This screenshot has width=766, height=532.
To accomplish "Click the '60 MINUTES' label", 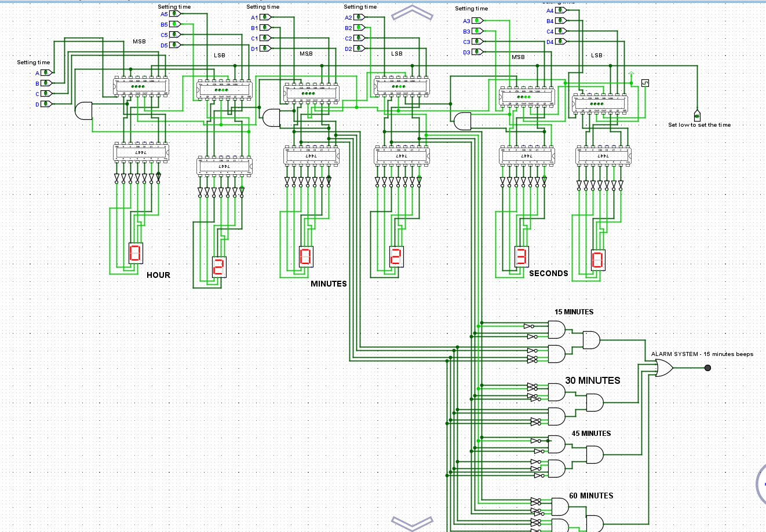I will [591, 496].
